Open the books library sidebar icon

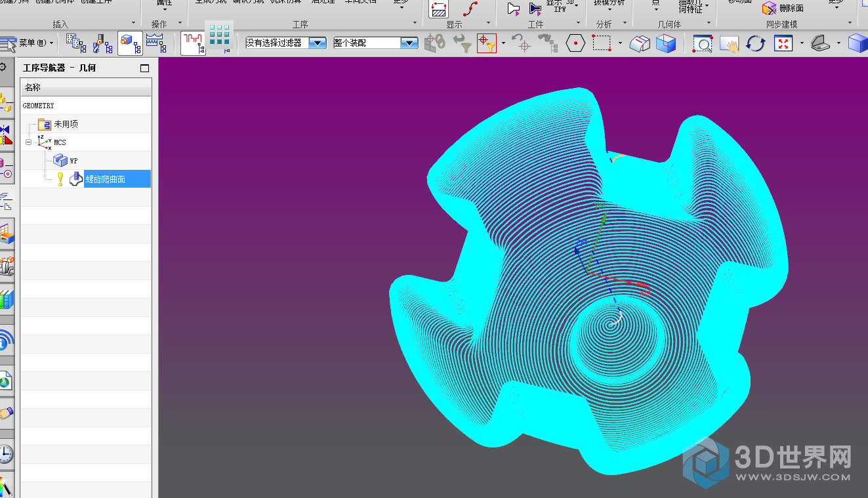6,299
